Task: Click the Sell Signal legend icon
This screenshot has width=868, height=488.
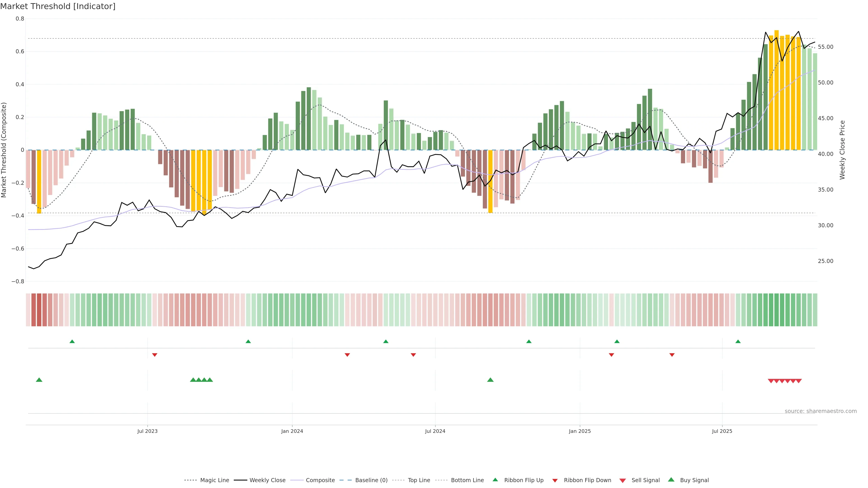Action: 622,480
